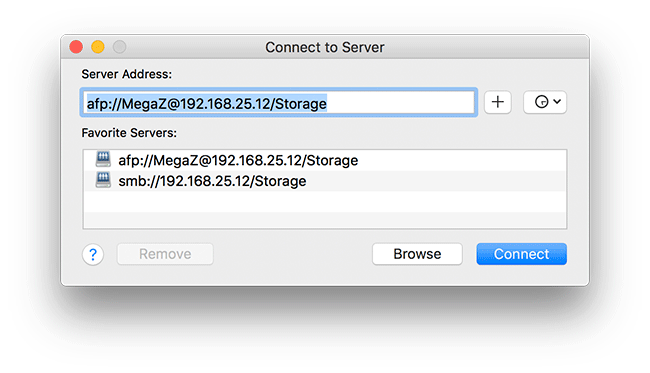
Task: Click the Server Address input field
Action: (279, 103)
